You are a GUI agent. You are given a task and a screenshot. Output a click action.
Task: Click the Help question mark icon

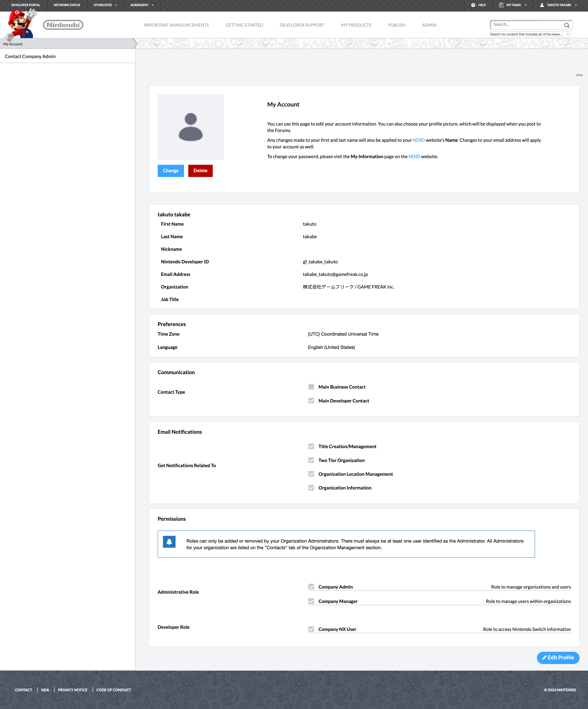pos(473,5)
